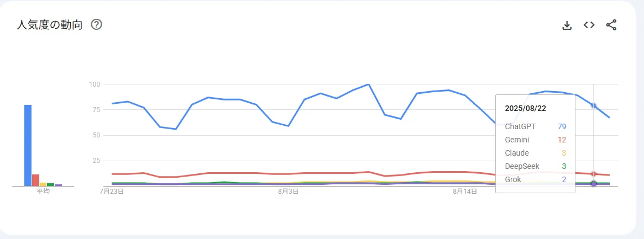Click the green DeepSeek average bar
644x239 pixels.
click(50, 185)
